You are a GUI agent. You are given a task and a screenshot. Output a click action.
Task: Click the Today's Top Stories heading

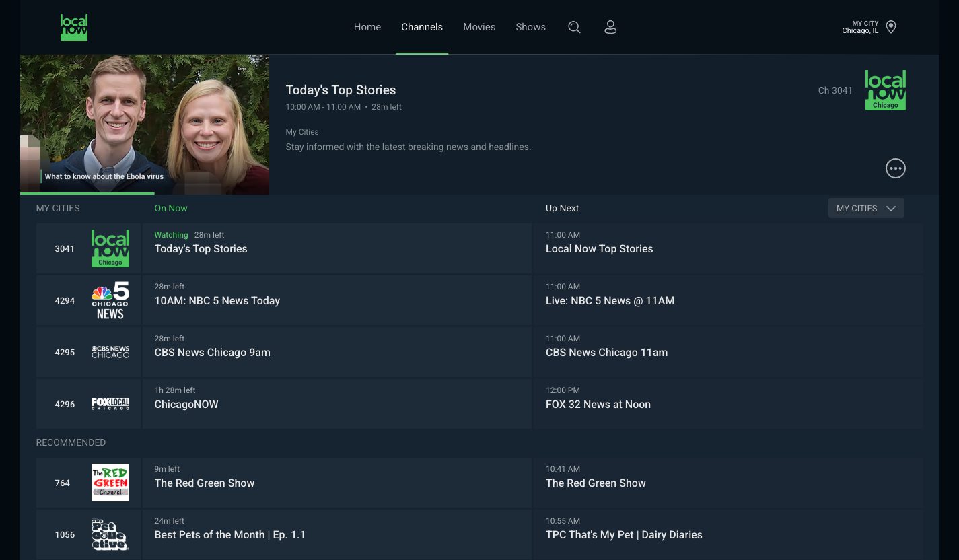click(x=341, y=90)
